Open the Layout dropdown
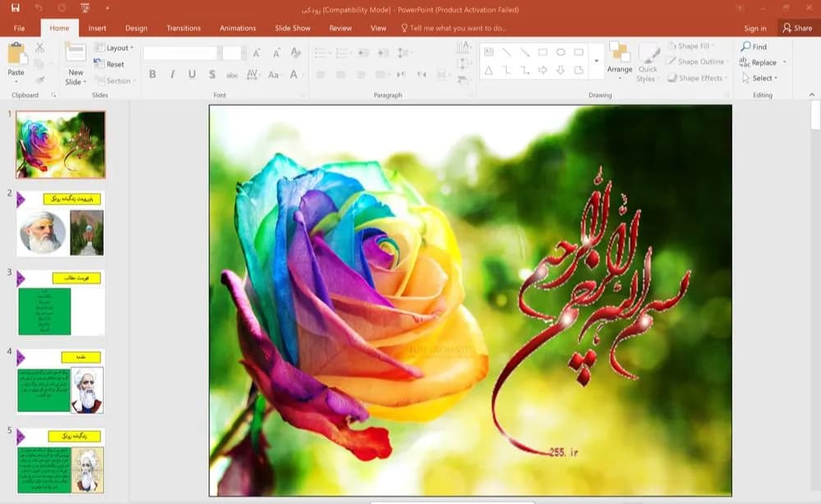This screenshot has width=821, height=504. [x=114, y=48]
